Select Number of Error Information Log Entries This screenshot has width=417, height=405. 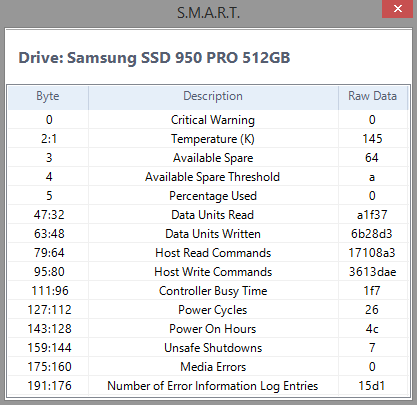pyautogui.click(x=213, y=386)
